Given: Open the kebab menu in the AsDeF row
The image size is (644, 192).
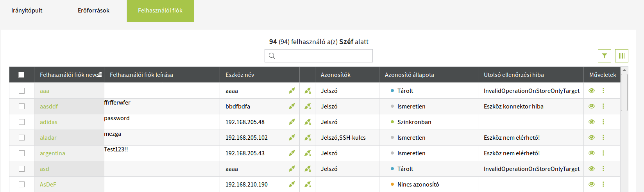Looking at the screenshot, I should pos(603,184).
